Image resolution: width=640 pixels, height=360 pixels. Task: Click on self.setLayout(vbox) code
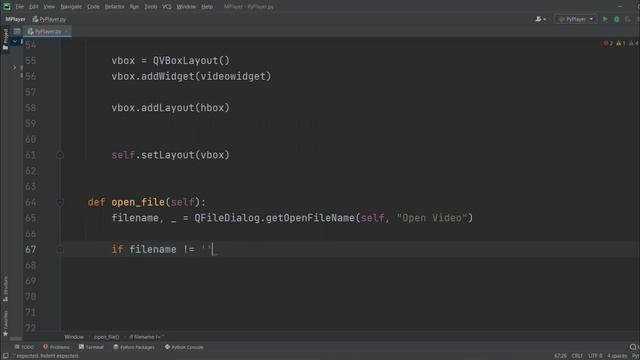pos(171,155)
